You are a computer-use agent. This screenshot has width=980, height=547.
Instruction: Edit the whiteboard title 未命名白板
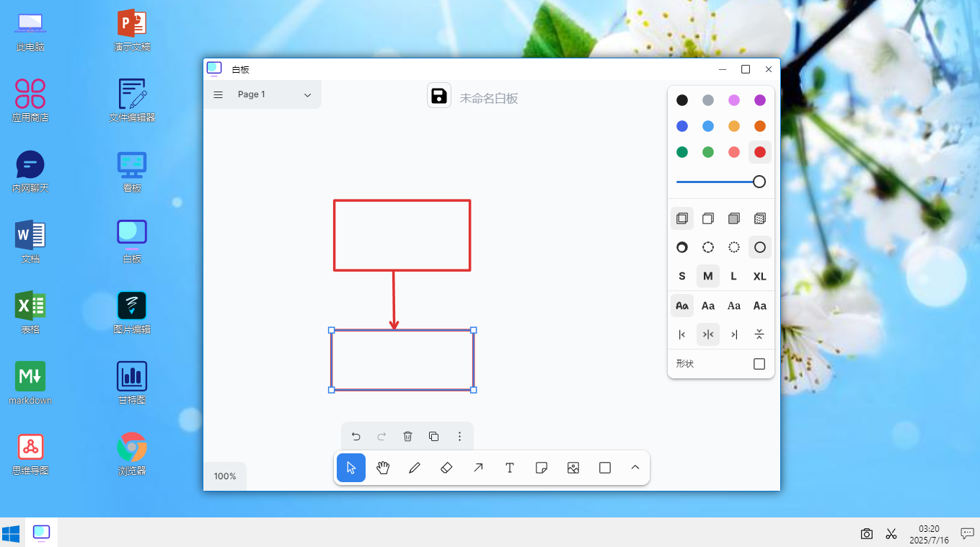(x=489, y=98)
